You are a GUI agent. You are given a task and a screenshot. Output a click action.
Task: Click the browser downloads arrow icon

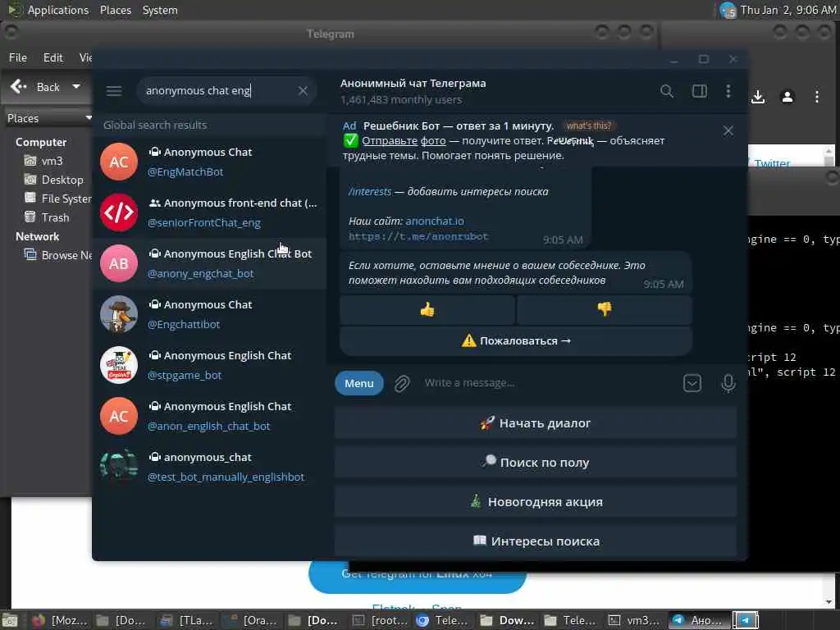click(757, 97)
